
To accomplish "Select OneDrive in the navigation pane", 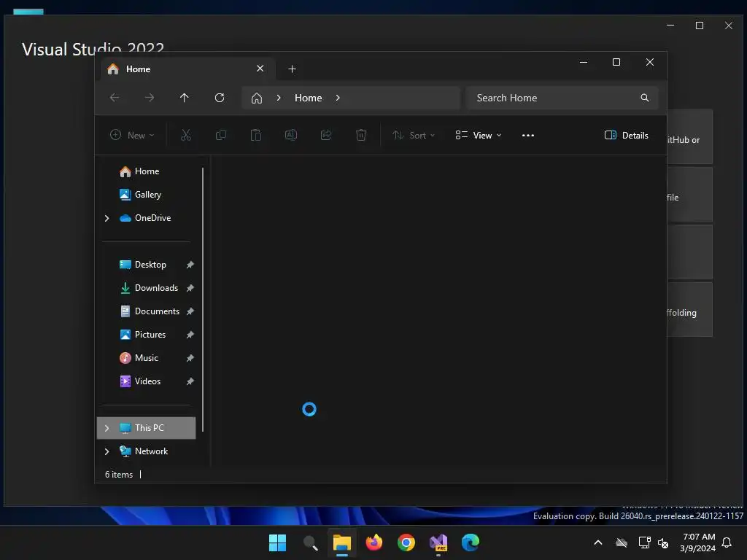I will (152, 218).
